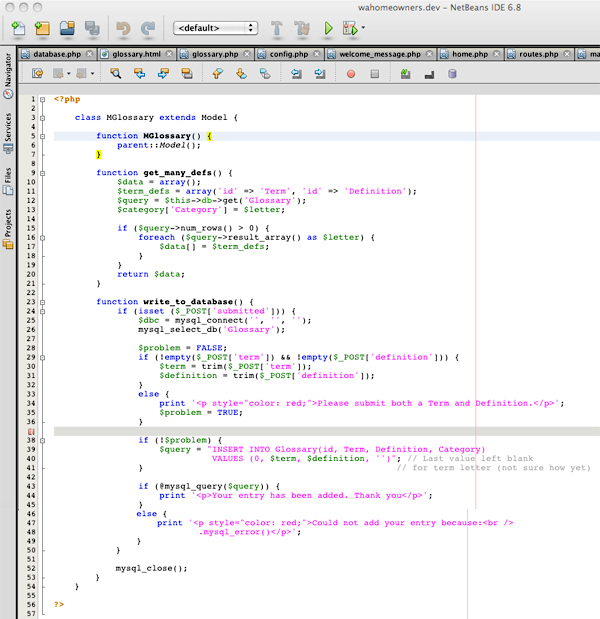Click the Clean and Build icon
Viewport: 600px width, 619px height.
coord(302,28)
